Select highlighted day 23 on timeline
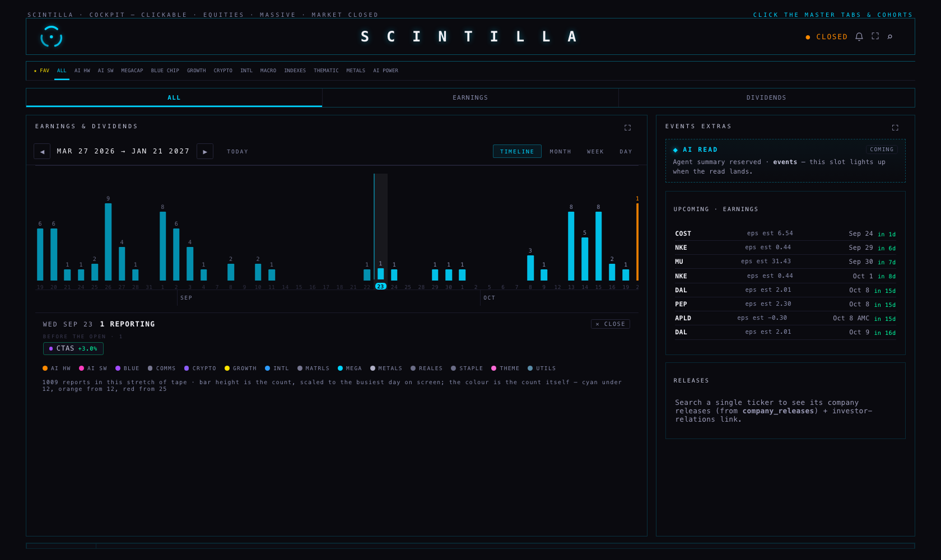941x560 pixels. pyautogui.click(x=380, y=286)
